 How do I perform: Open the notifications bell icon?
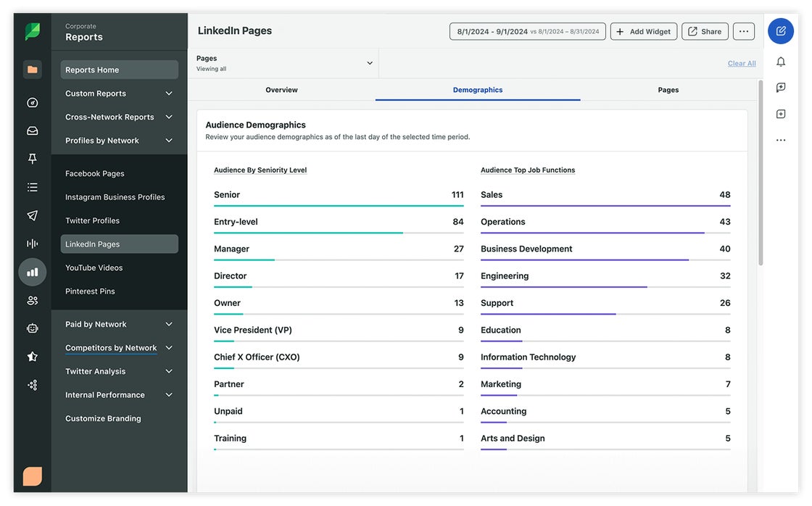pyautogui.click(x=781, y=62)
